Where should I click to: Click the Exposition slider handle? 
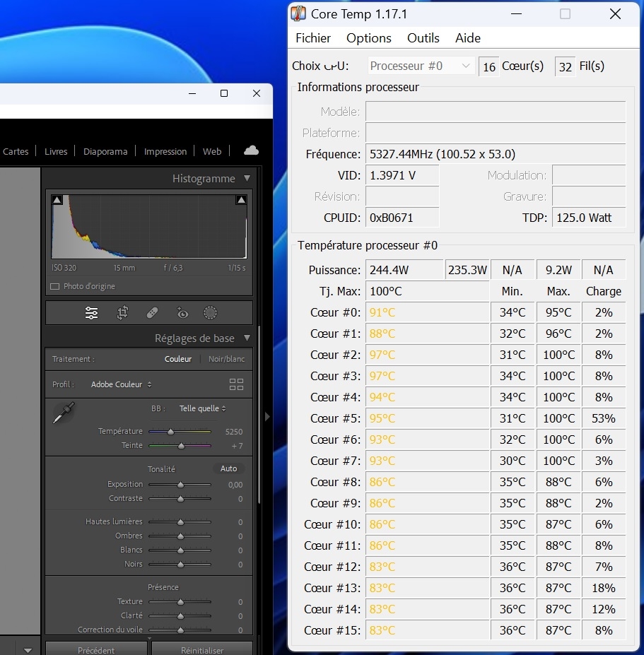pyautogui.click(x=181, y=485)
